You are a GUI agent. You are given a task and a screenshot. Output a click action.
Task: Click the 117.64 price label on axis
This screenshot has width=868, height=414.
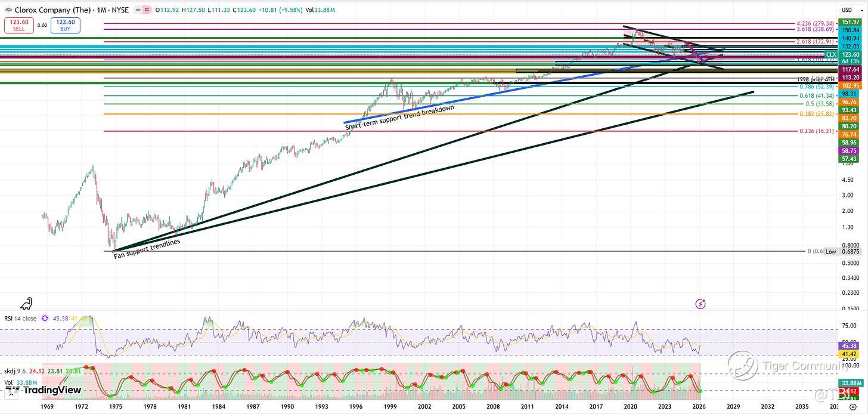[x=850, y=69]
